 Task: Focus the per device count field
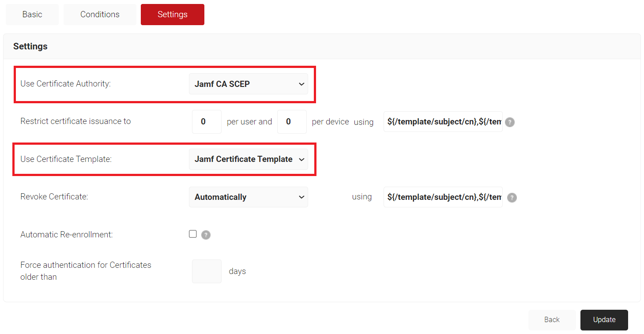pos(292,122)
